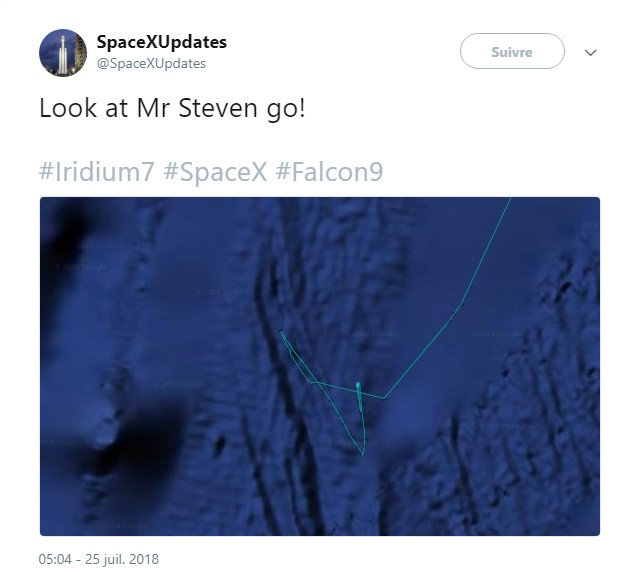The height and width of the screenshot is (573, 635).
Task: Click the cyan Mr Steven vessel marker
Action: (358, 388)
